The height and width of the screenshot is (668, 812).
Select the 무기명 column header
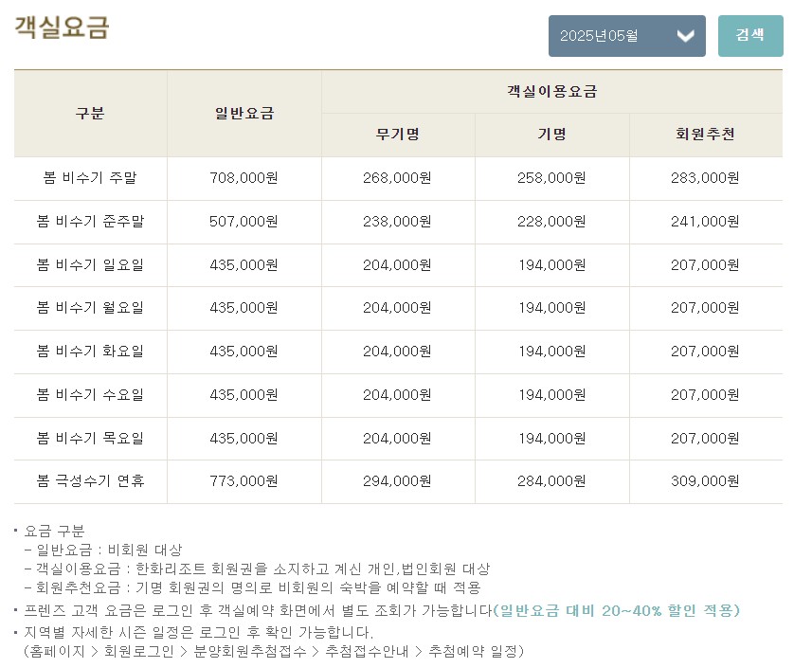398,135
